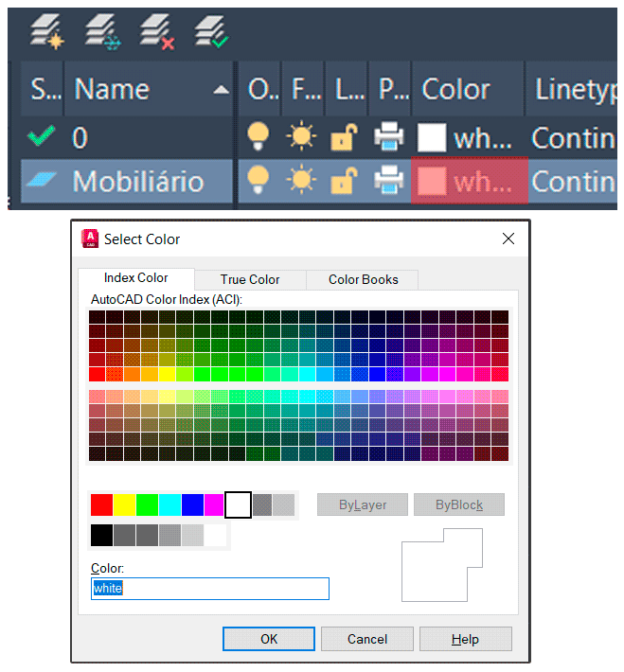
Task: Click the L... column header
Action: tap(347, 89)
